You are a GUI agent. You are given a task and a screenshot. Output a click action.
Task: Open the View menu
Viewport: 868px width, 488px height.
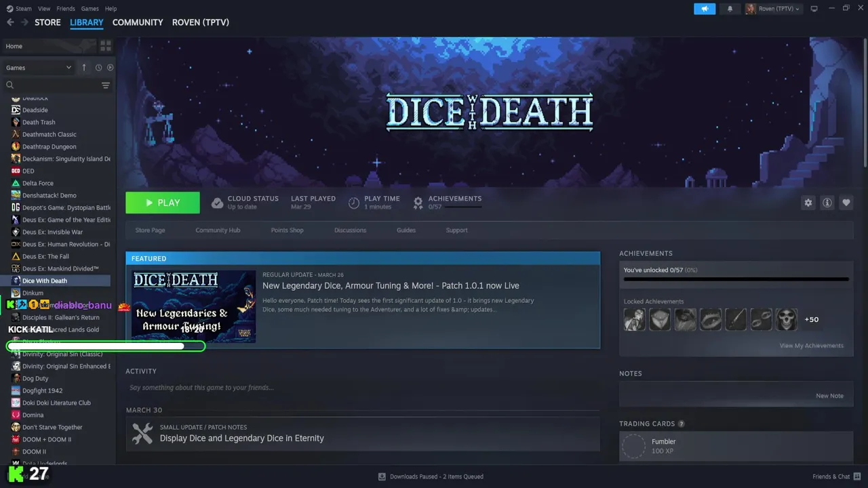[45, 9]
